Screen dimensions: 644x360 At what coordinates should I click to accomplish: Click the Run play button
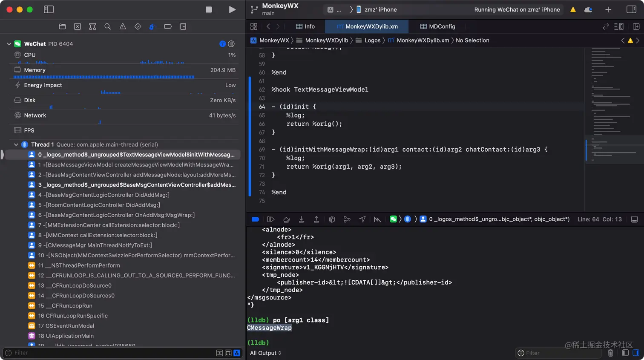232,9
